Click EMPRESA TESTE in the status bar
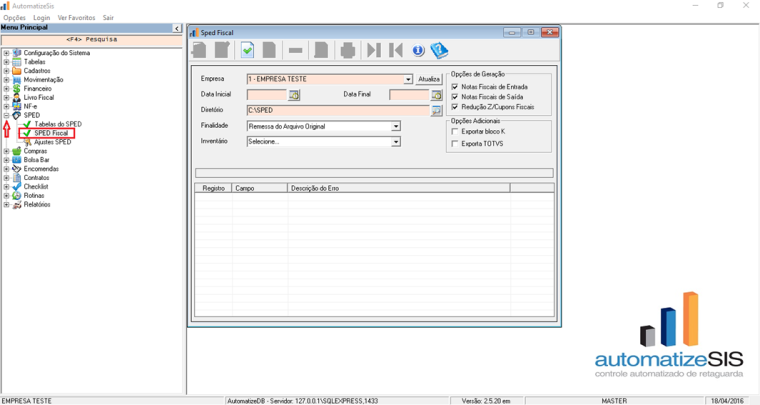760x405 pixels. pos(27,401)
